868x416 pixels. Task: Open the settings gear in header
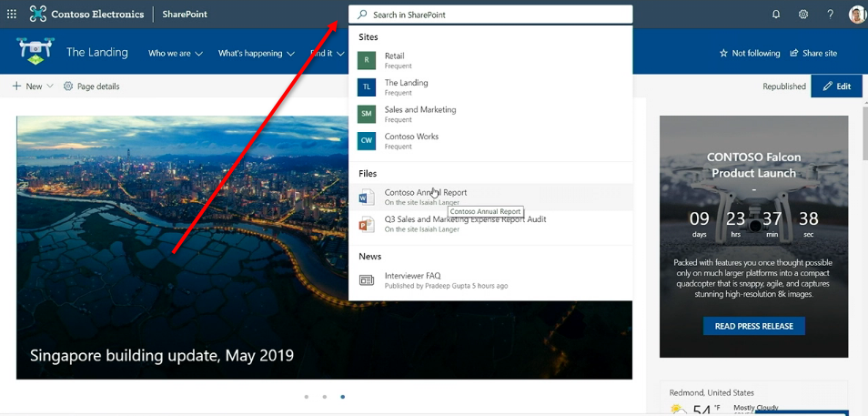pyautogui.click(x=803, y=15)
